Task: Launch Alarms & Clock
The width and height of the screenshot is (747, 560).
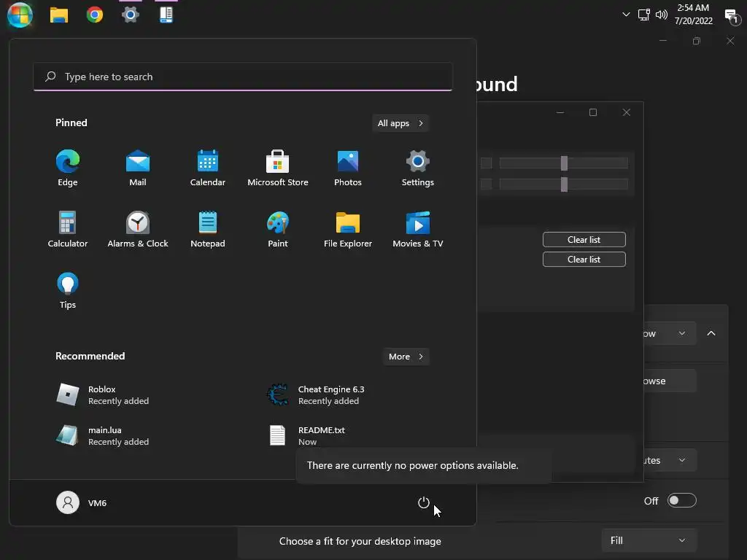Action: click(138, 230)
